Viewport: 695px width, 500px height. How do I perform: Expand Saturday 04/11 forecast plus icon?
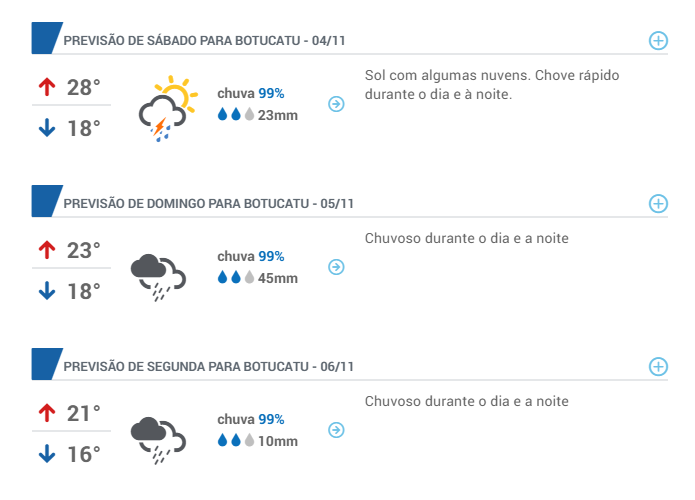(658, 41)
